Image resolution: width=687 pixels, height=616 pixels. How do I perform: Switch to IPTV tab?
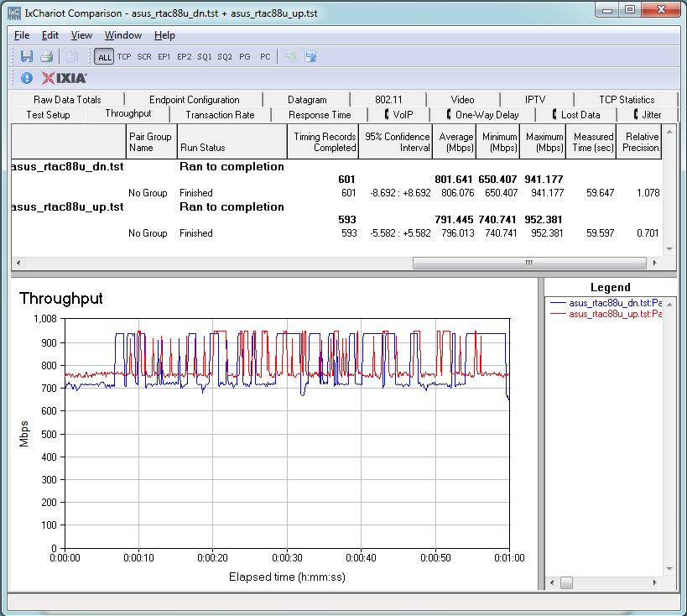(x=535, y=100)
